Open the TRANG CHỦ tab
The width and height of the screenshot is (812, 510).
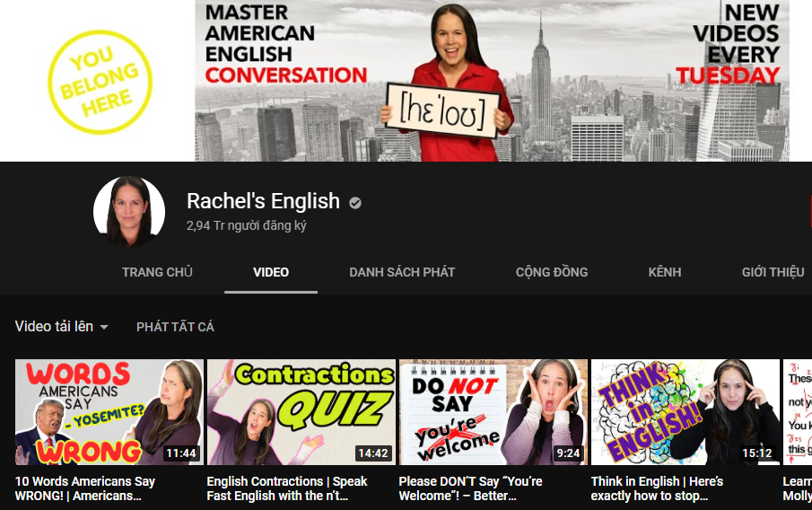[157, 272]
